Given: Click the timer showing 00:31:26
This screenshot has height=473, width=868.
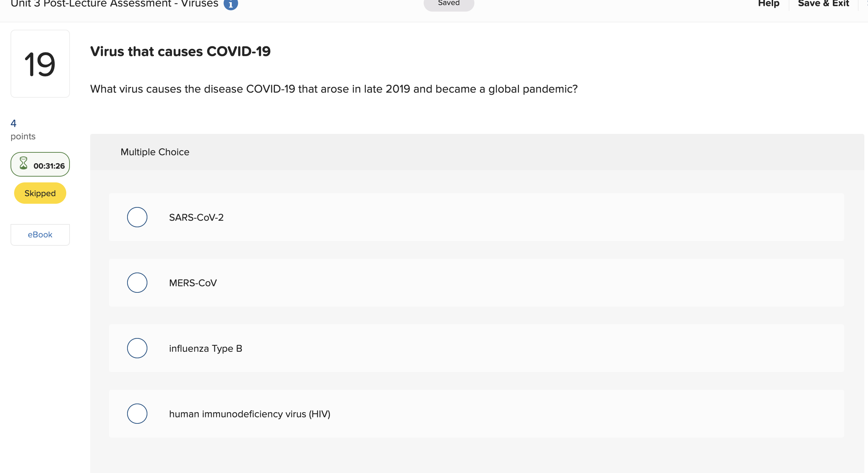Looking at the screenshot, I should (x=49, y=165).
